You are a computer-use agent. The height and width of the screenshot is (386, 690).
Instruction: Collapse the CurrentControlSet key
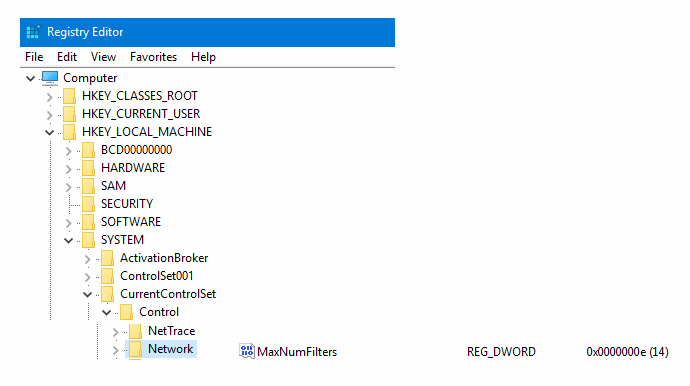(x=88, y=295)
